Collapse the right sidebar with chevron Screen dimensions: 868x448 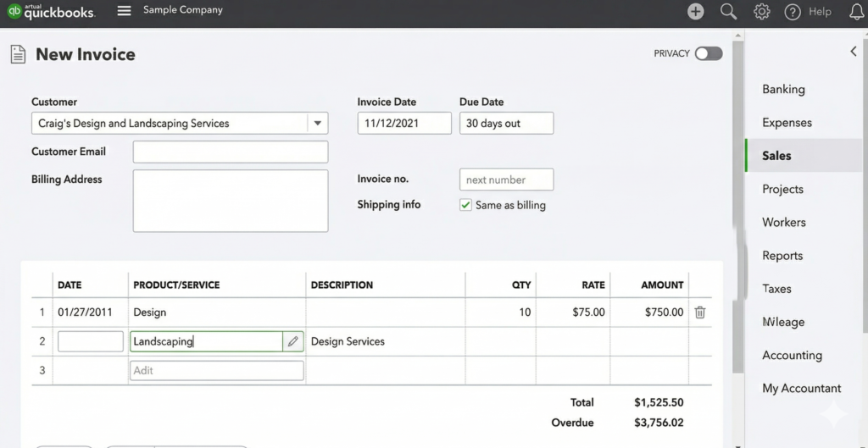[853, 52]
